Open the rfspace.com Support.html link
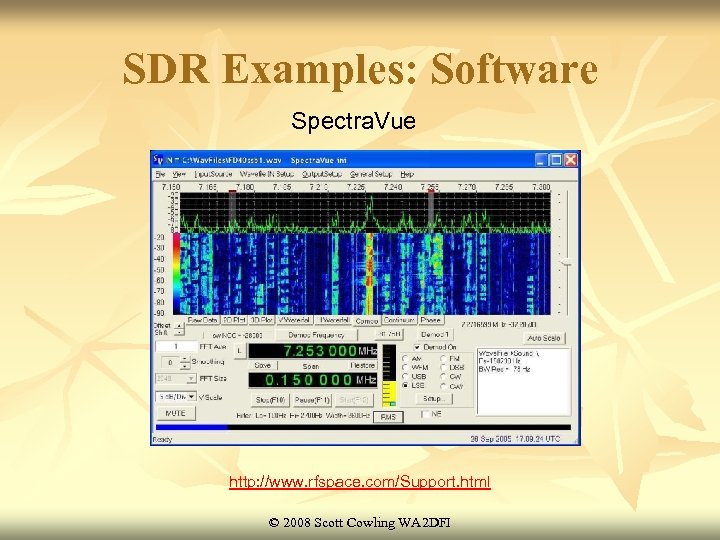720x540 pixels. (360, 482)
